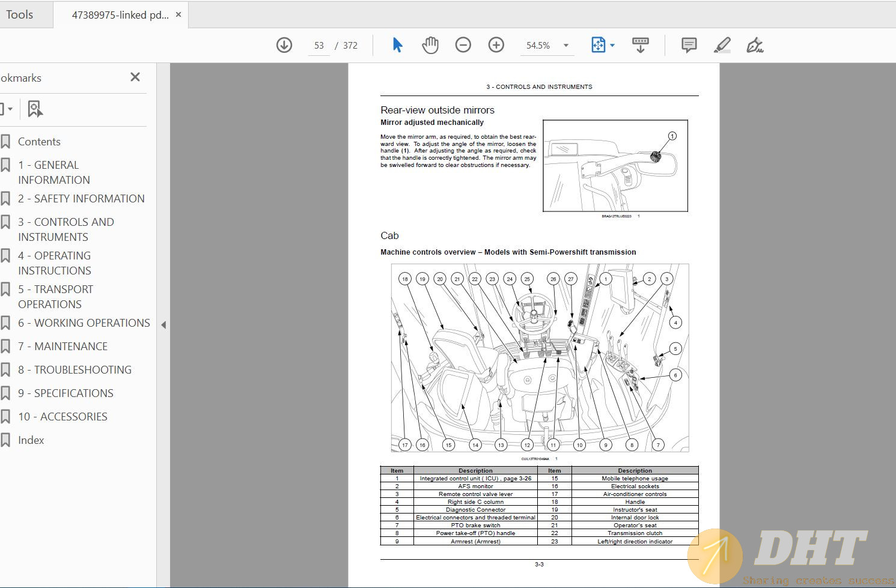Open the bookmarks options dropdown
The height and width of the screenshot is (588, 896).
coord(7,109)
